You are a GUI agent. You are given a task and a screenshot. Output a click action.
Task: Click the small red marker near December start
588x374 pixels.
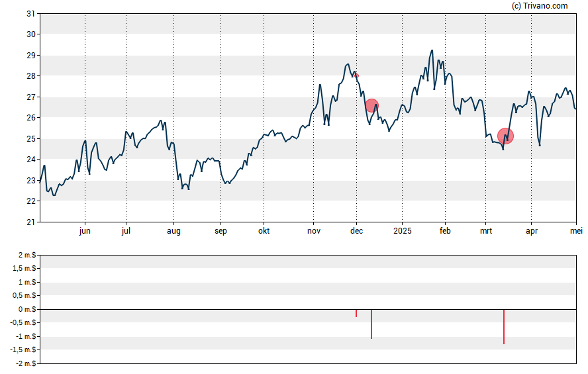[357, 75]
